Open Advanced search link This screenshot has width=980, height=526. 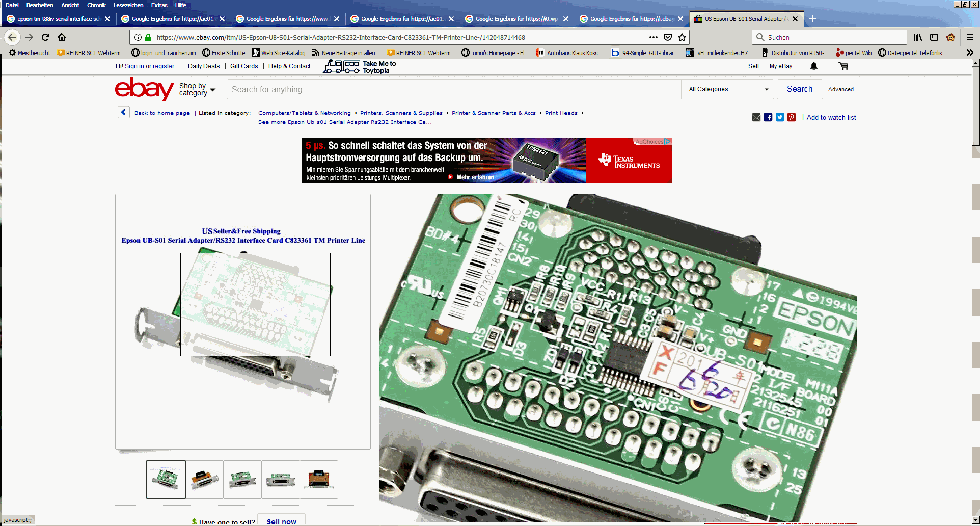pyautogui.click(x=841, y=89)
